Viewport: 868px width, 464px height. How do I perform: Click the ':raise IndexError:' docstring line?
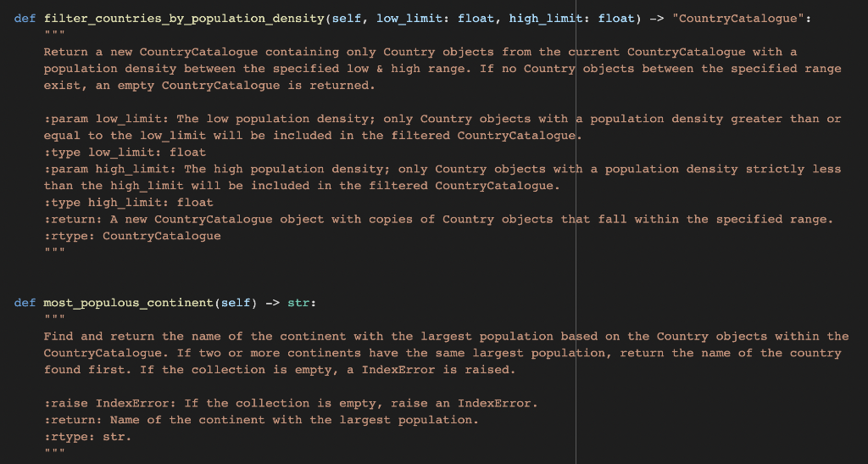pyautogui.click(x=291, y=403)
